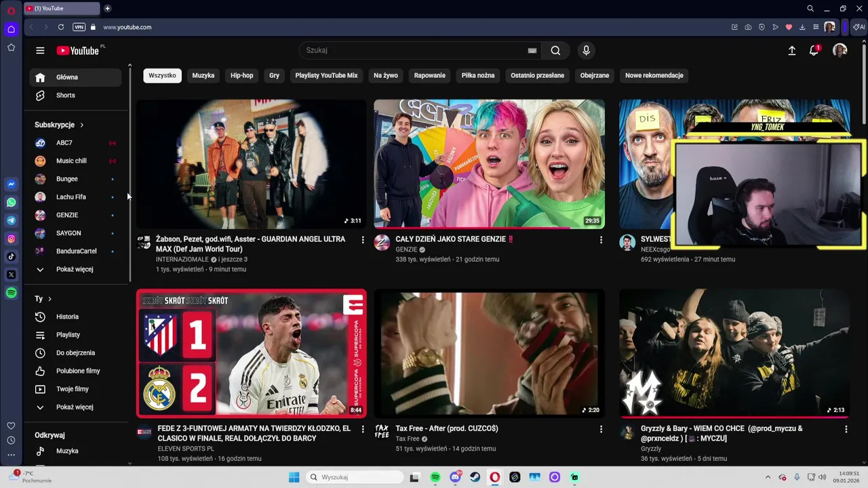
Task: Open the Subskrypcje section chevron
Action: click(x=81, y=125)
